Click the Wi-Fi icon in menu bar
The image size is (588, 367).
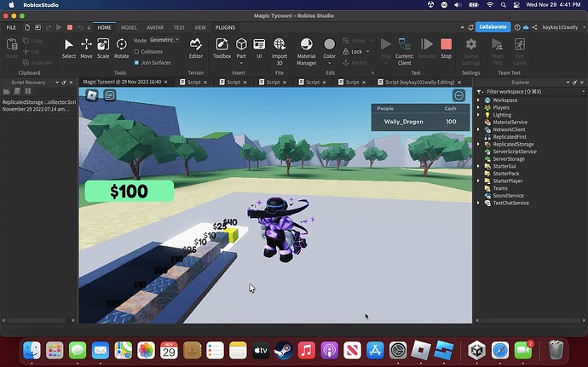490,5
